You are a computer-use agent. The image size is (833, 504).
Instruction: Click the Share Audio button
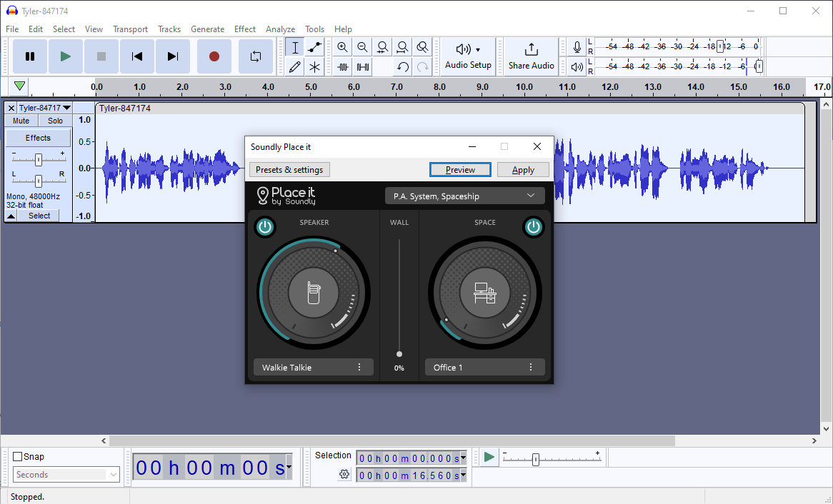532,56
